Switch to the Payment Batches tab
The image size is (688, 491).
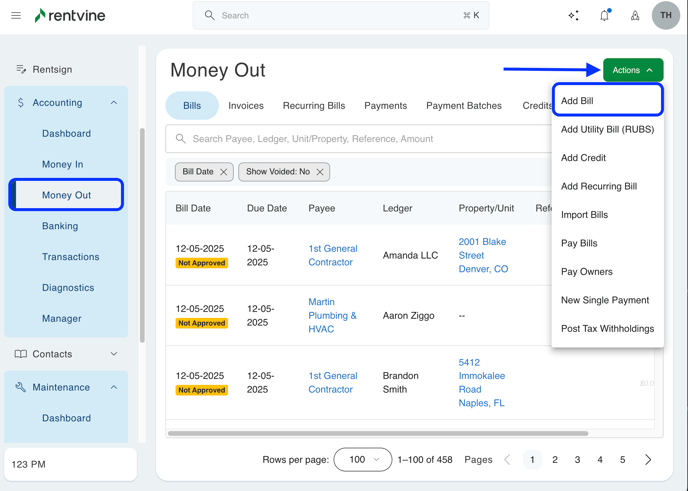(464, 105)
